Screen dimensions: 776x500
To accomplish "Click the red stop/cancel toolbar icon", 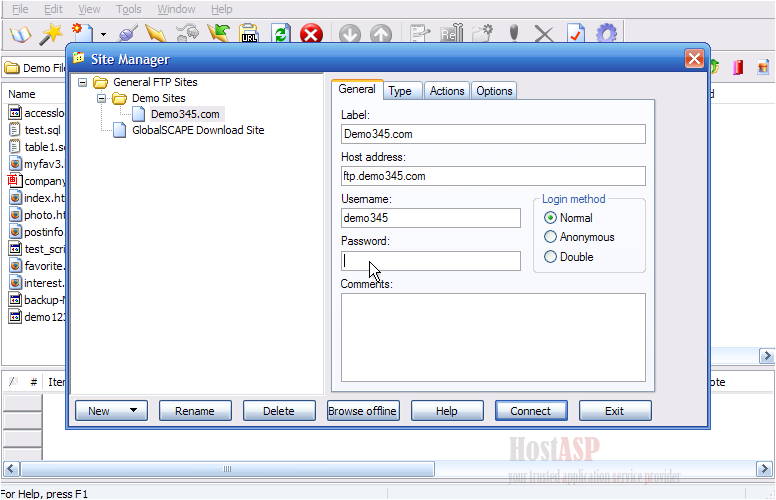I will point(311,35).
